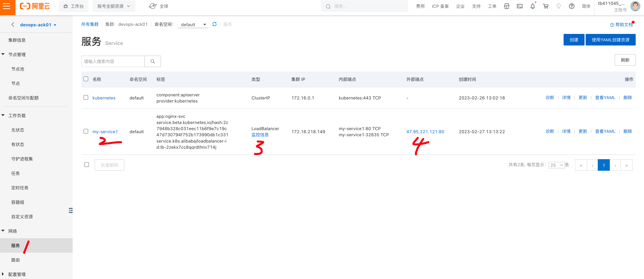The image size is (644, 279).
Task: Open the 47.95.221.121:80 external endpoint link
Action: pyautogui.click(x=425, y=132)
